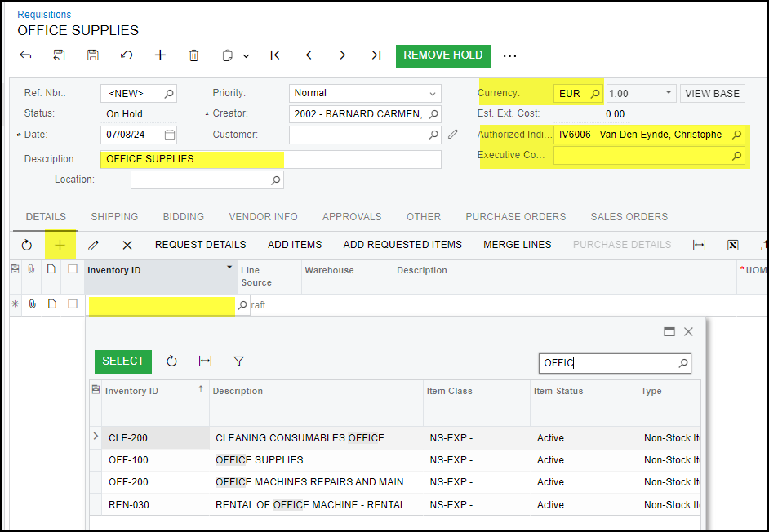This screenshot has width=769, height=532.
Task: Refresh the item lookup list
Action: 171,361
